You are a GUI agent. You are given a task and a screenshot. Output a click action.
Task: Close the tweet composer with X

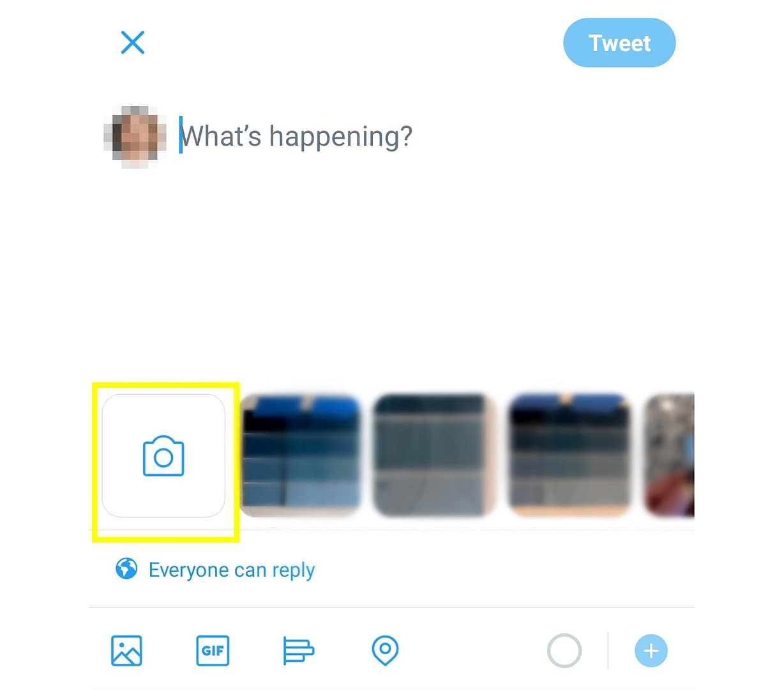point(133,43)
